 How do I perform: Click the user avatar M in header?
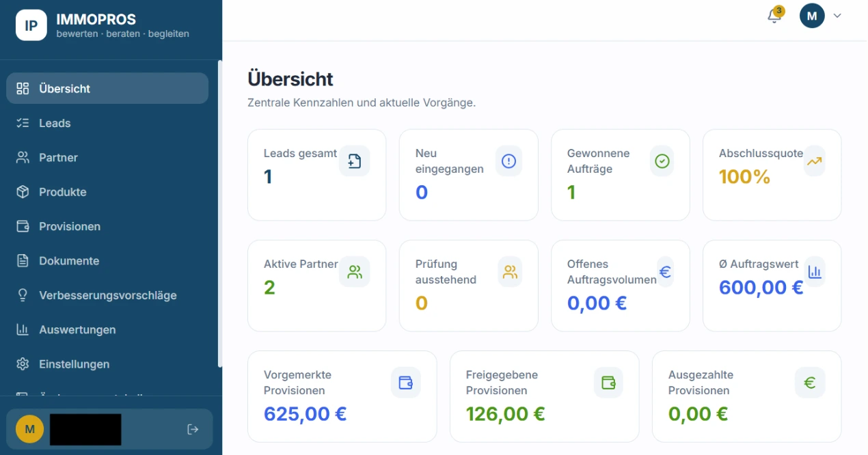coord(812,15)
